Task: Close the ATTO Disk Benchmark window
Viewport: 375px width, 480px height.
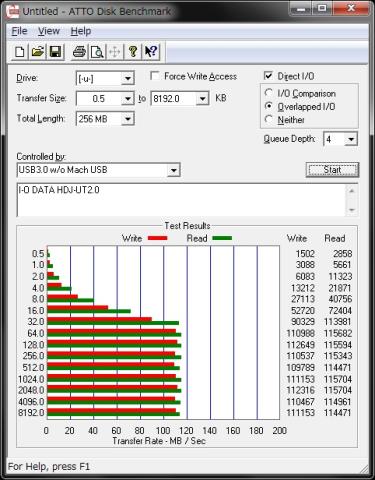Action: click(x=351, y=8)
